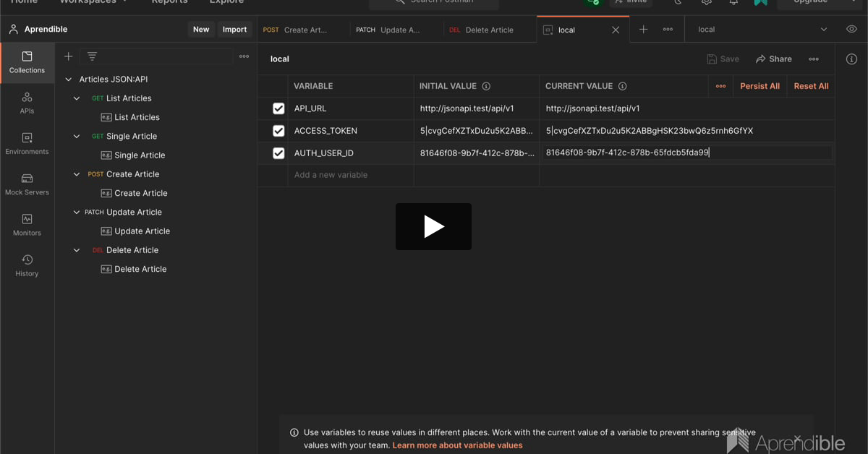Viewport: 868px width, 454px height.
Task: Click the example icon of Create Article
Action: pos(106,193)
